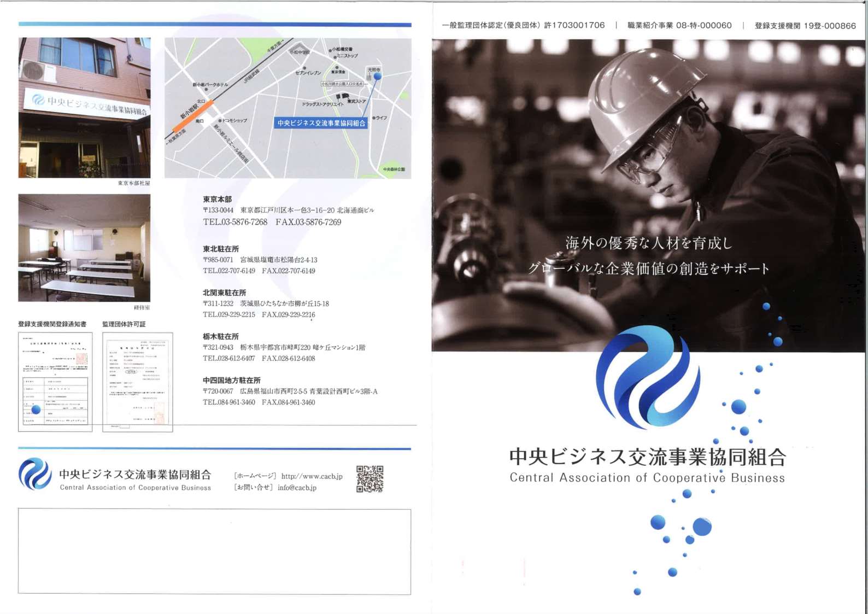
Task: Click the 一般監理団体認定 許1703001706 header text
Action: [523, 25]
